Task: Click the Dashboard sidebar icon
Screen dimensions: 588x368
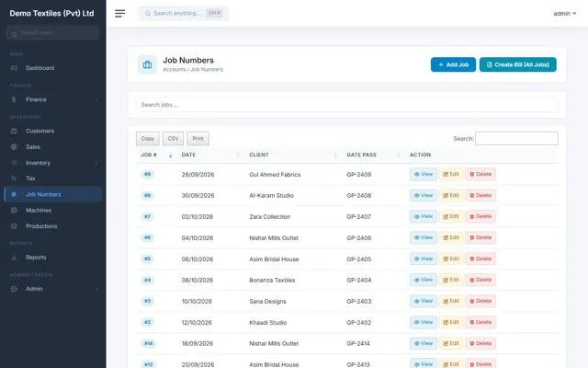Action: (14, 68)
